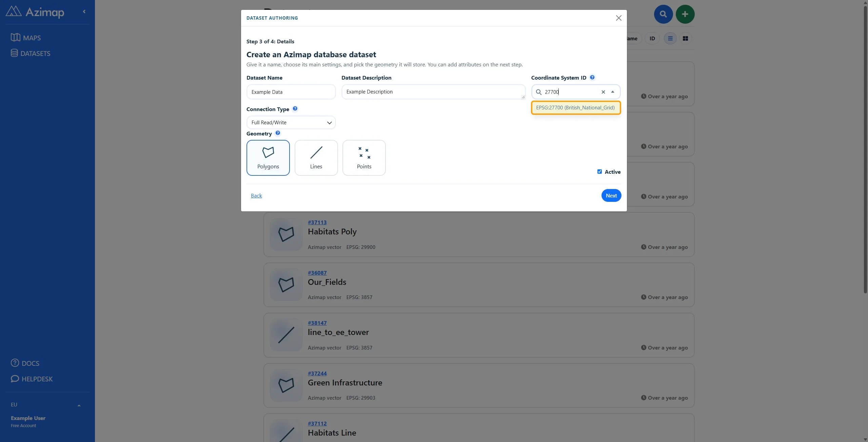This screenshot has height=442, width=868.
Task: Select EPSG:27700 British National Grid option
Action: coord(576,108)
